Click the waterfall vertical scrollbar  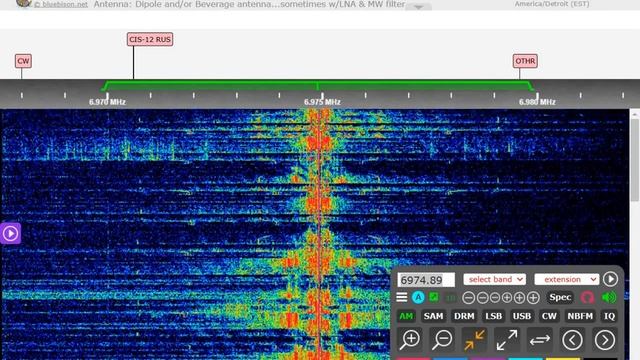(x=635, y=159)
